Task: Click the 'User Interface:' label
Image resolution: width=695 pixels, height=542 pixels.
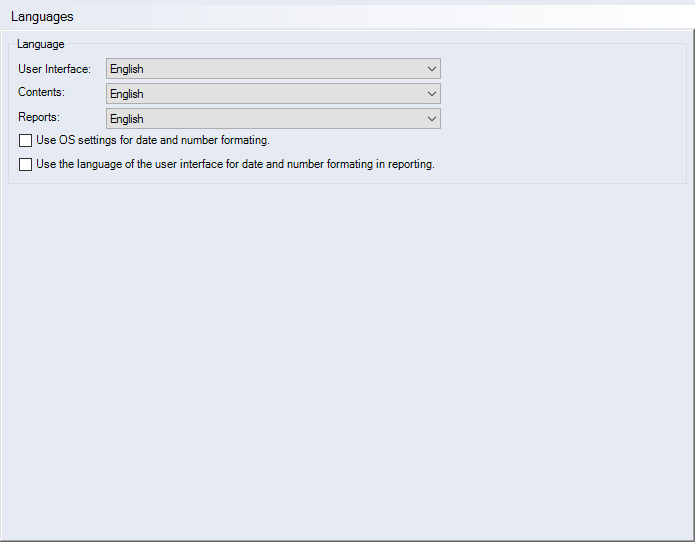Action: (54, 69)
